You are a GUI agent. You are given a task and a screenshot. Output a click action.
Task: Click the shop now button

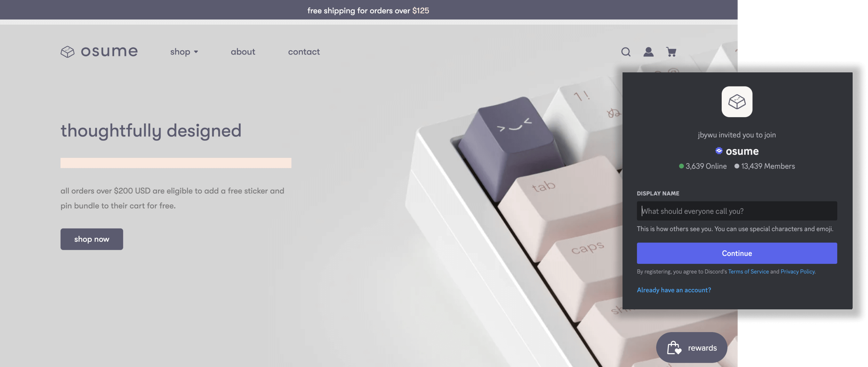(91, 239)
